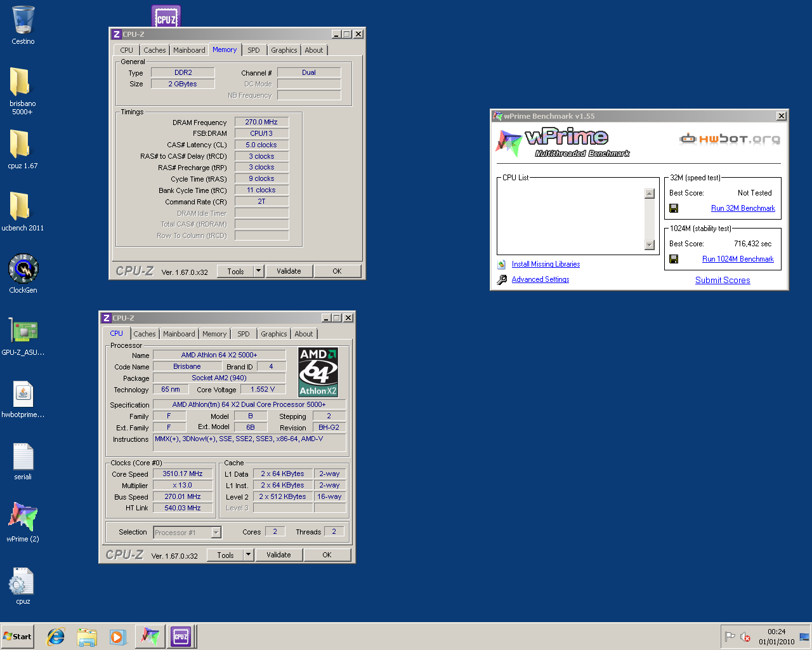812x650 pixels.
Task: Open About tab in lower CPU-Z window
Action: [x=304, y=334]
